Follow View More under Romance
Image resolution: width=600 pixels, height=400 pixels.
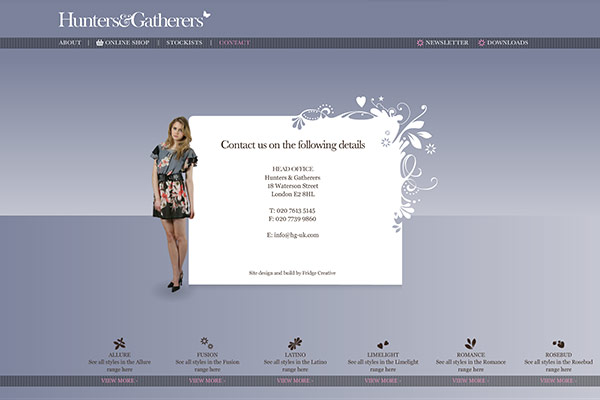470,381
